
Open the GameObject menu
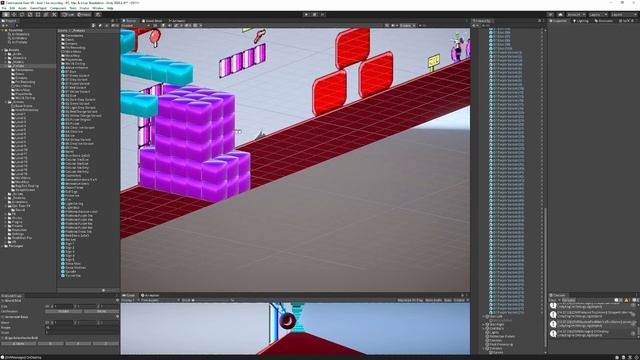click(38, 8)
